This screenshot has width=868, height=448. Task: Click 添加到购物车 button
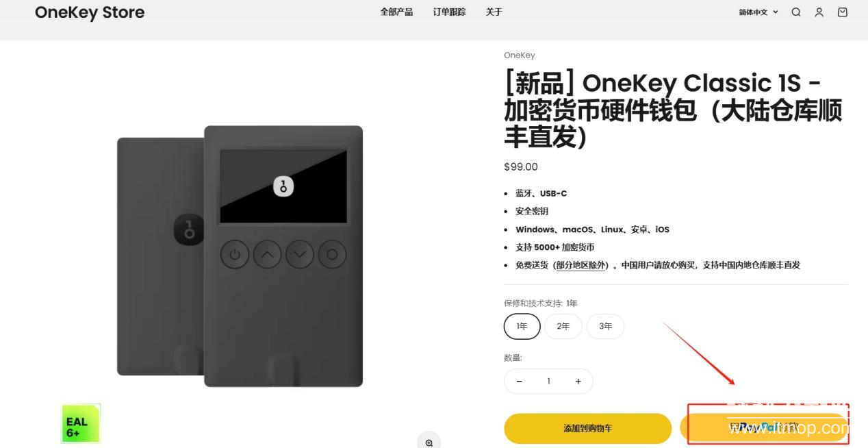[x=588, y=428]
